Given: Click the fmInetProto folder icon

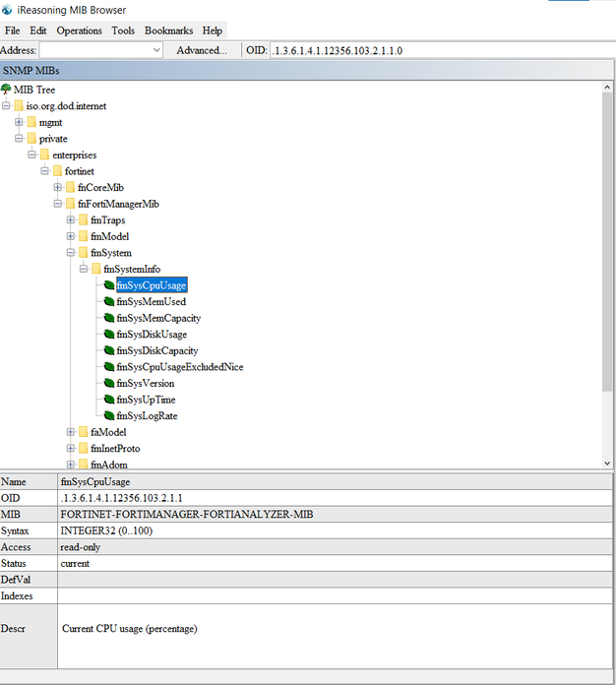Looking at the screenshot, I should point(84,448).
